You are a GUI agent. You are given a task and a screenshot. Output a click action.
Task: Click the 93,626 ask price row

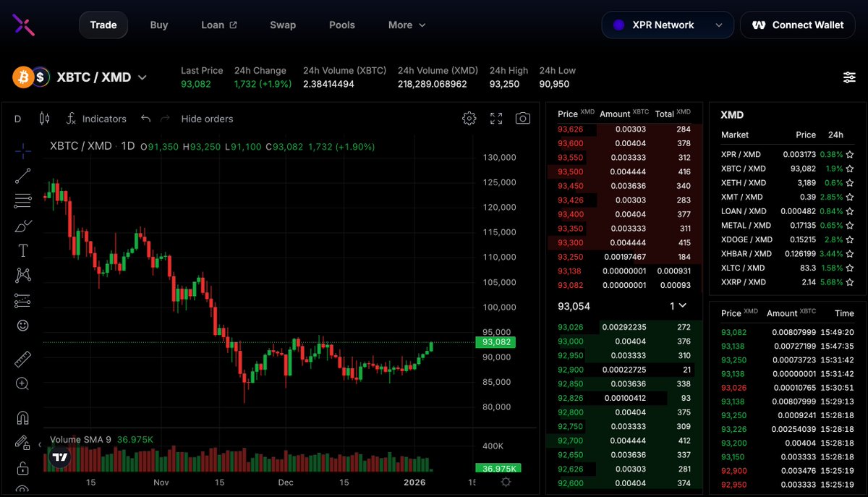click(x=624, y=129)
